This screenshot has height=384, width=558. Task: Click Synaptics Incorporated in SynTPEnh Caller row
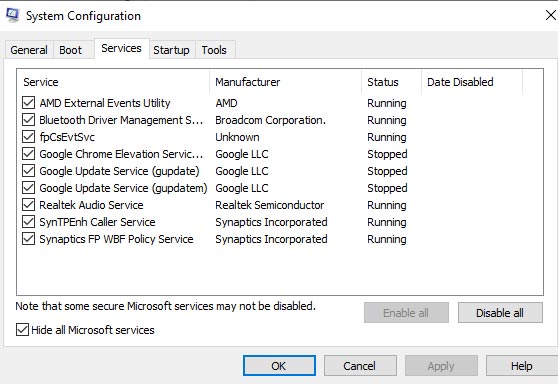(x=271, y=222)
